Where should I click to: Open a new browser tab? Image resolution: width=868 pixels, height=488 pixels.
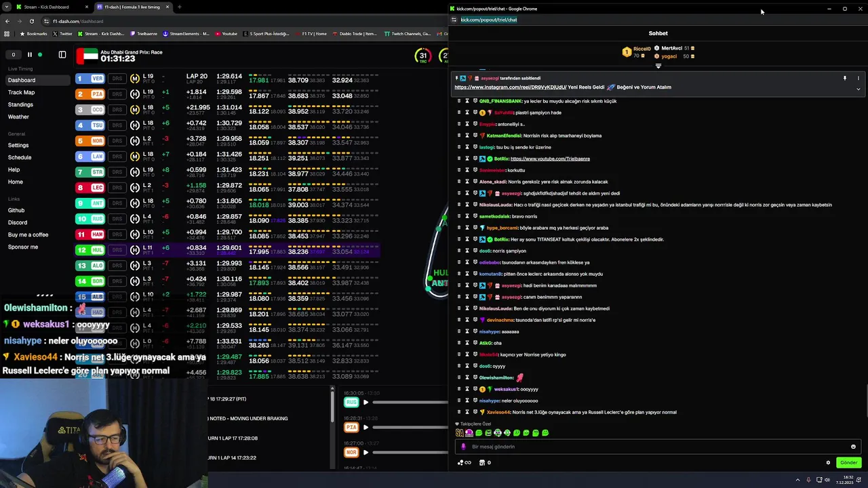tap(179, 7)
